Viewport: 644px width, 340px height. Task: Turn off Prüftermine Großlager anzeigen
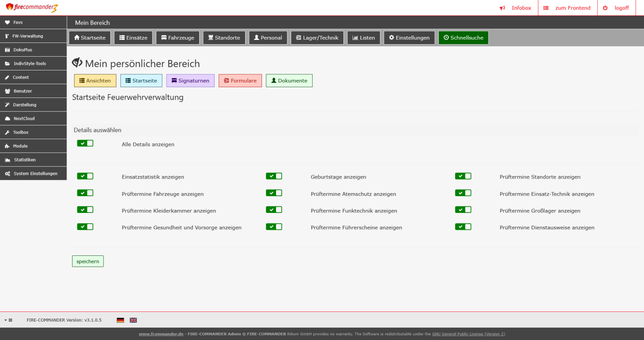(x=463, y=210)
